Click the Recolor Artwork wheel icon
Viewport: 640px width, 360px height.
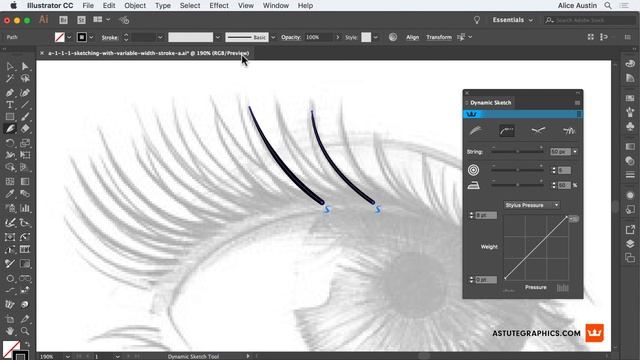pyautogui.click(x=393, y=37)
